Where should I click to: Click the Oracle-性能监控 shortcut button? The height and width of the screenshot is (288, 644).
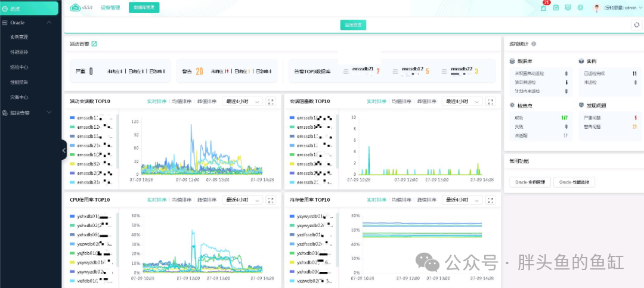click(574, 182)
